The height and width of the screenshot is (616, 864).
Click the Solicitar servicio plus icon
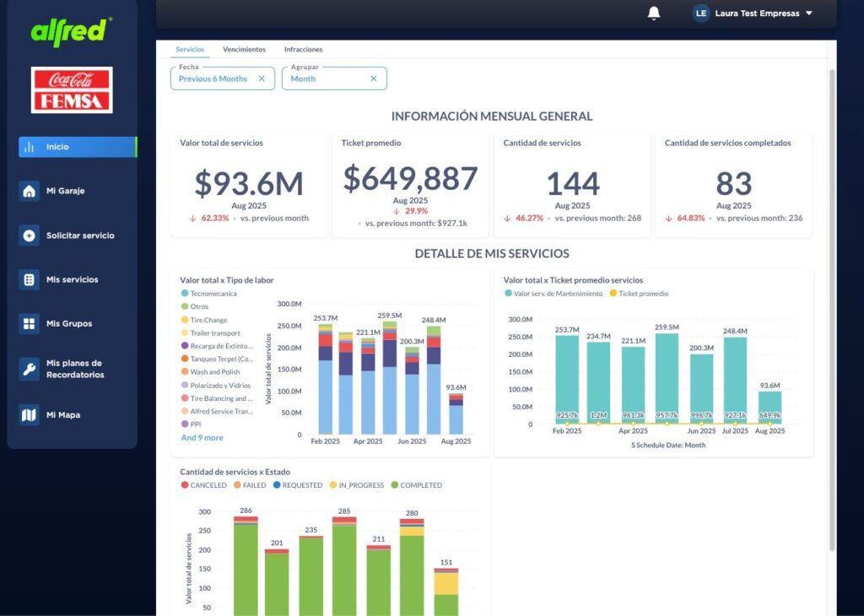30,235
